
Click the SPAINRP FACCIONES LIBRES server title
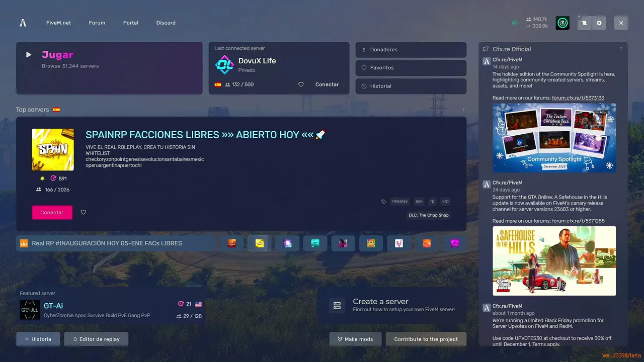206,135
